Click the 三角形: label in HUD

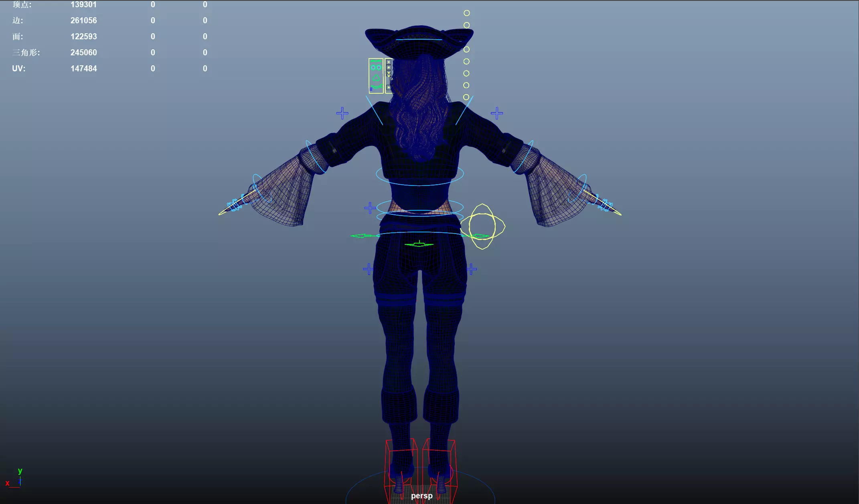tap(26, 52)
